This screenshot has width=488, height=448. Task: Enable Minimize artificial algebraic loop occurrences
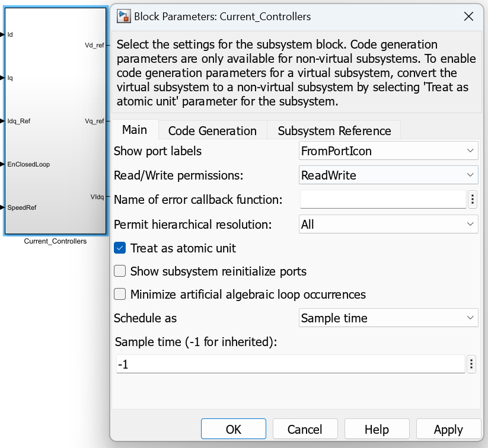coord(120,294)
